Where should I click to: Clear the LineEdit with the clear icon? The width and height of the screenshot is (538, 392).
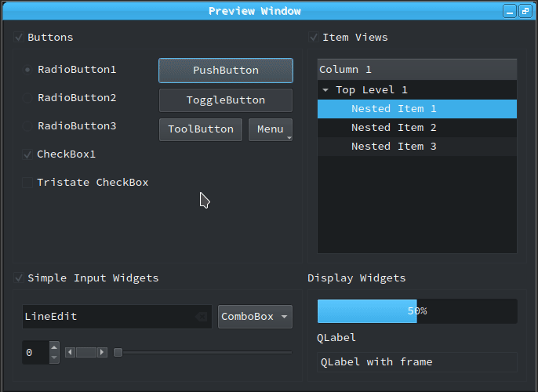pyautogui.click(x=202, y=317)
